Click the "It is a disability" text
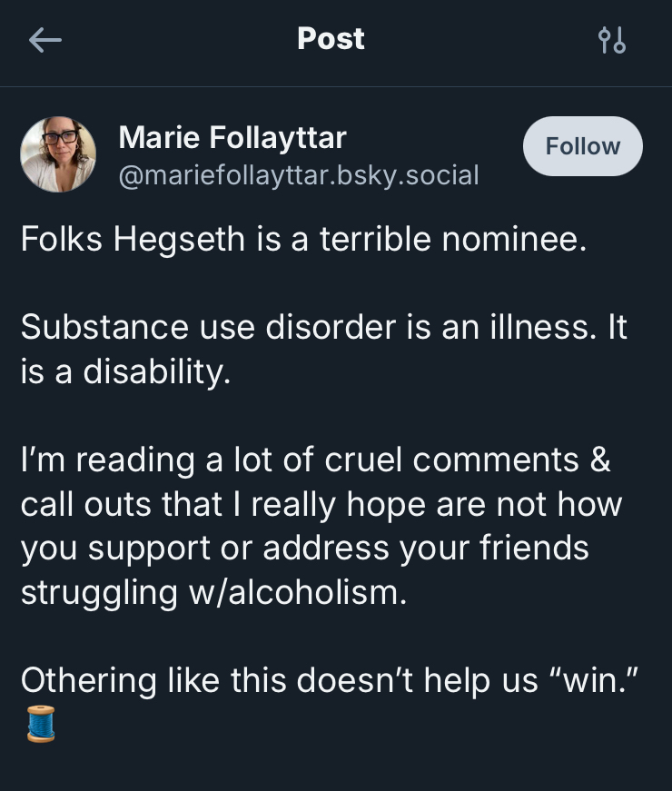672x791 pixels. (x=125, y=371)
